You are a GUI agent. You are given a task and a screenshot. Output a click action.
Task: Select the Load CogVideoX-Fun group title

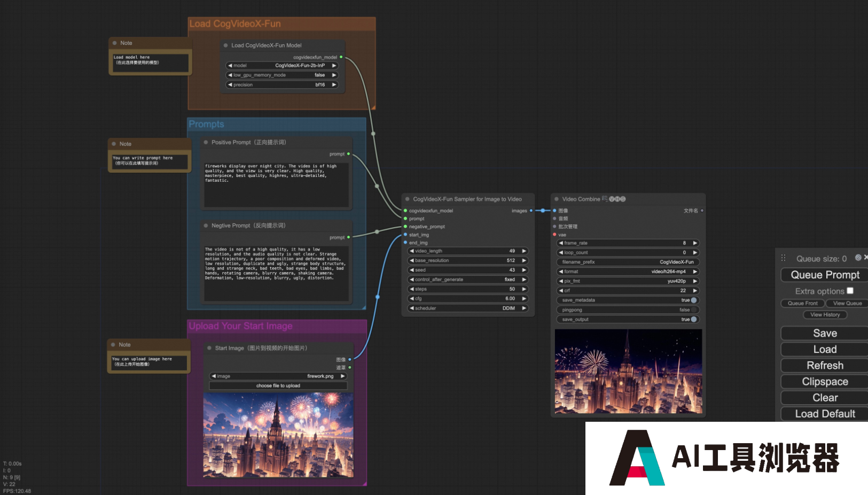coord(235,24)
